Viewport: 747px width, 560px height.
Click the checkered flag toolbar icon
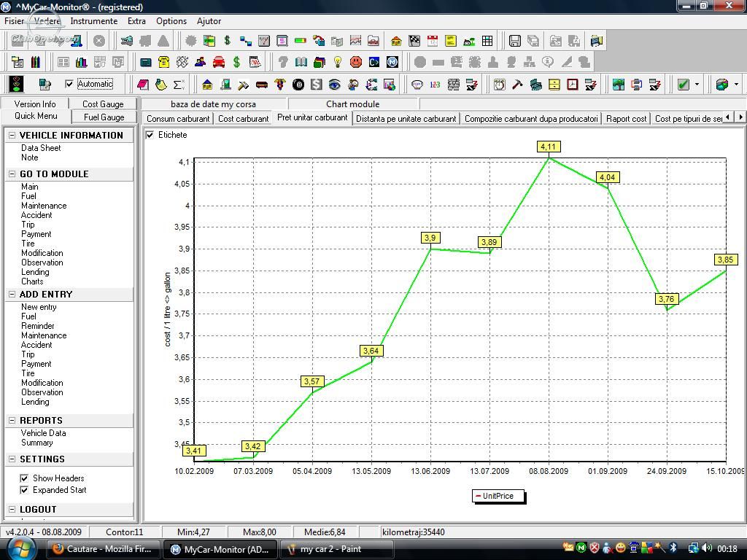414,41
